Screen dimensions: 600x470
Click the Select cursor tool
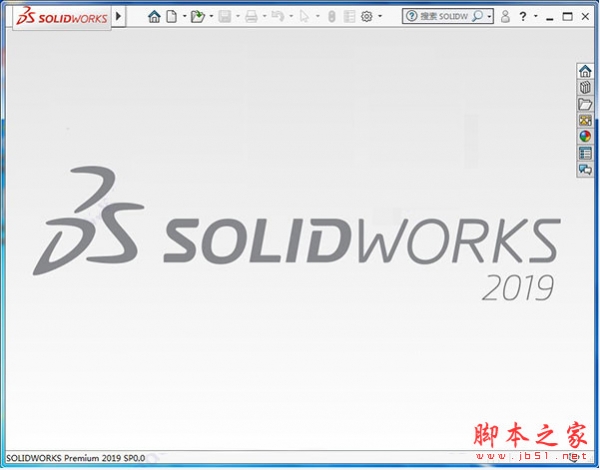click(305, 16)
